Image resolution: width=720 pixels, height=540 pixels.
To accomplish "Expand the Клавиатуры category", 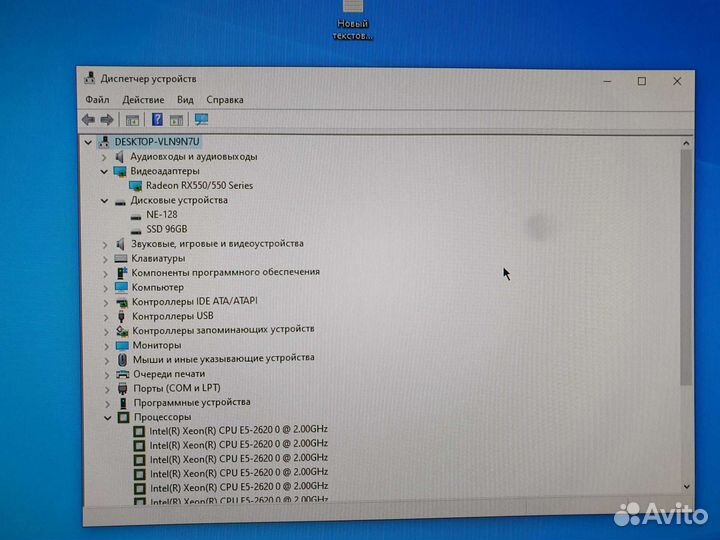I will tap(104, 258).
